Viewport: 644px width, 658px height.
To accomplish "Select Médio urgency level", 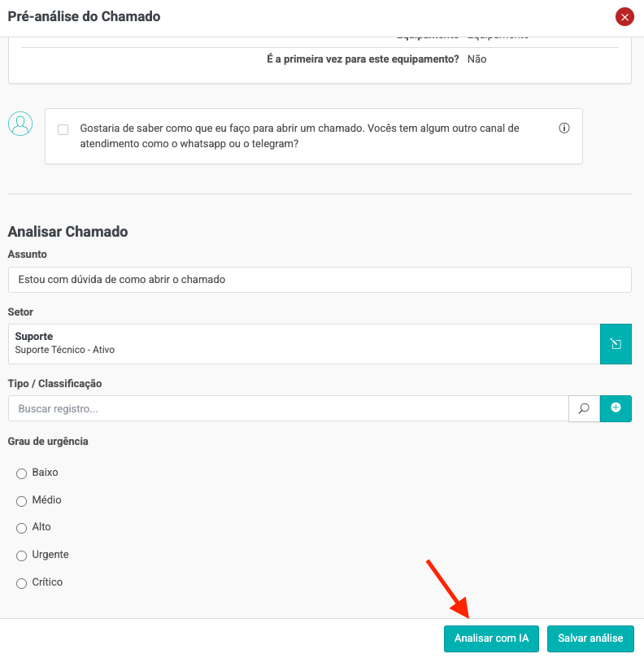I will (x=22, y=501).
